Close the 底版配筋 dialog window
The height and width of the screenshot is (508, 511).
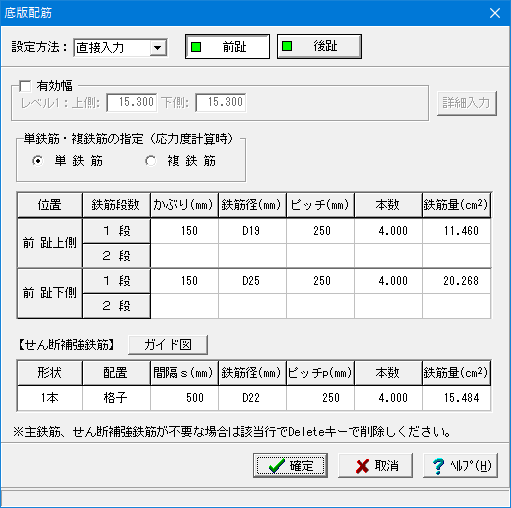[x=495, y=13]
